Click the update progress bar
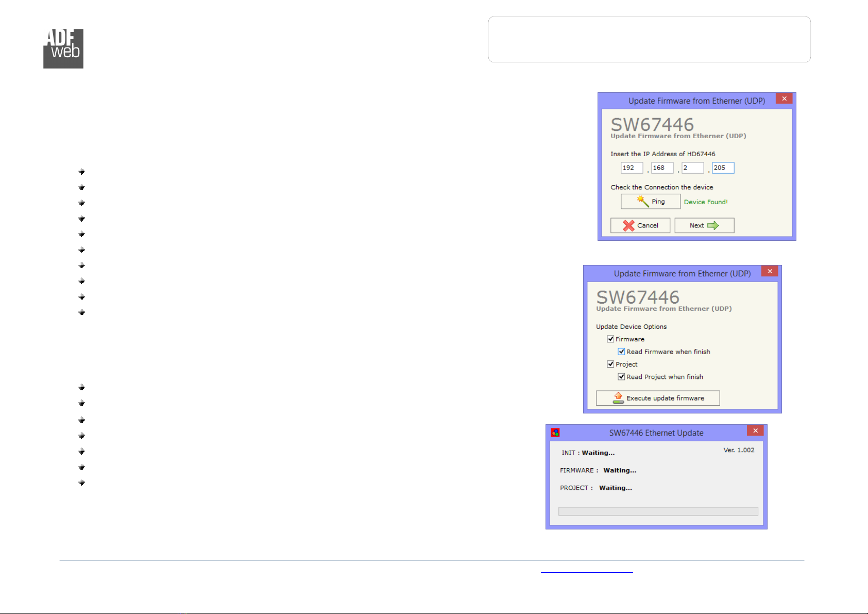Viewport: 868px width, 614px height. (658, 511)
